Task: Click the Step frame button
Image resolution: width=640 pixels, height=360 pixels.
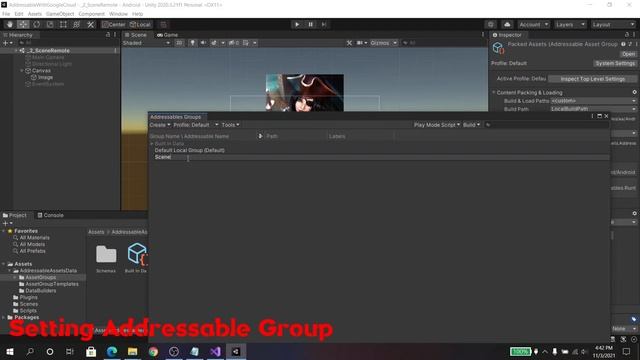Action: tap(324, 24)
